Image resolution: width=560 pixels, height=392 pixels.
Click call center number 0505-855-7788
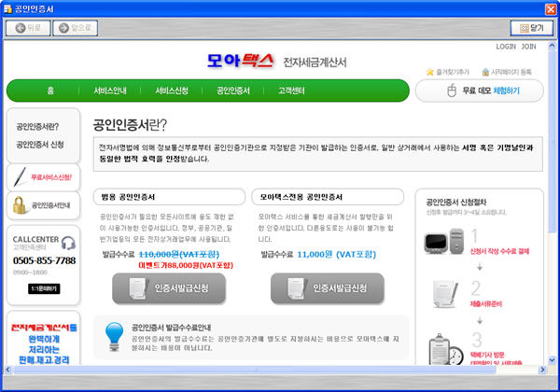pos(44,260)
